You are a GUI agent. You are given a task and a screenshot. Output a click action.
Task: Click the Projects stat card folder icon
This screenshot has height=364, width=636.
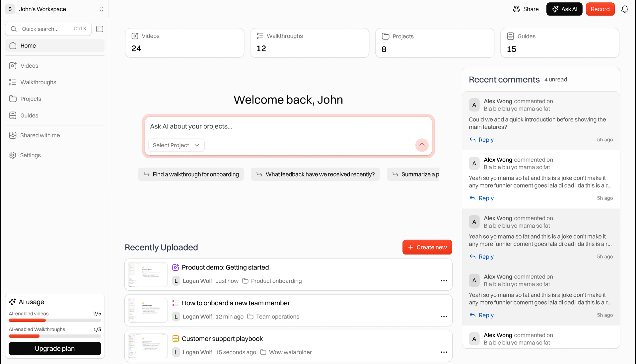pyautogui.click(x=386, y=36)
